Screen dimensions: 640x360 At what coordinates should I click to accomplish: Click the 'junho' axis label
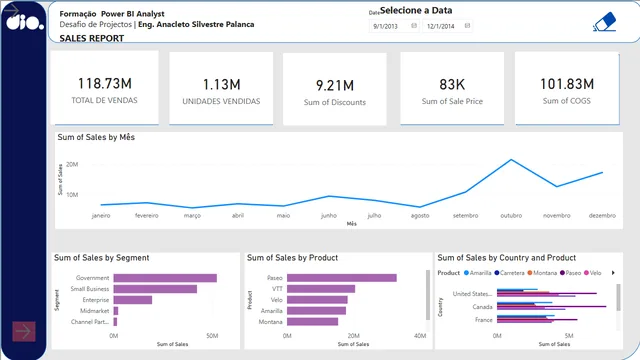coord(329,216)
